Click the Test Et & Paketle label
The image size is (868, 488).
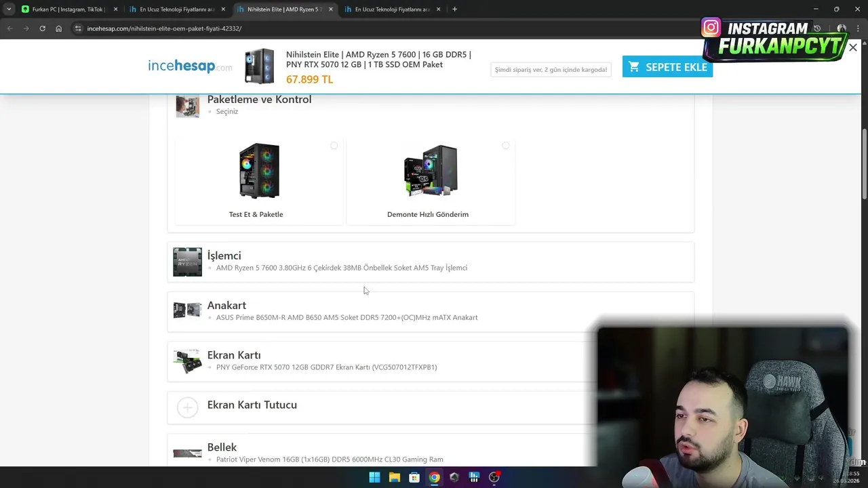256,214
